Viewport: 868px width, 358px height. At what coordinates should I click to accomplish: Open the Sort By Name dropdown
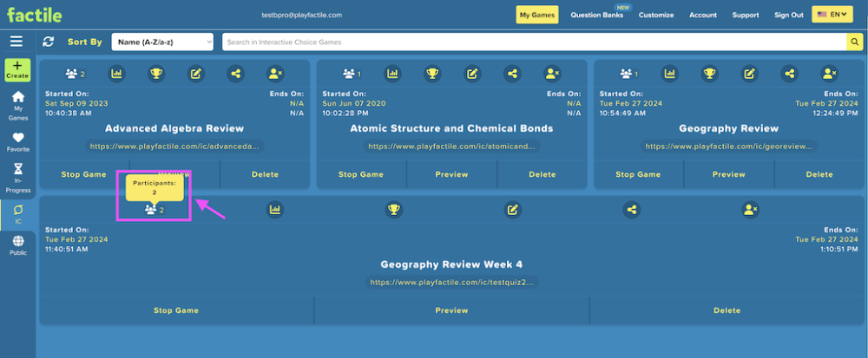162,42
